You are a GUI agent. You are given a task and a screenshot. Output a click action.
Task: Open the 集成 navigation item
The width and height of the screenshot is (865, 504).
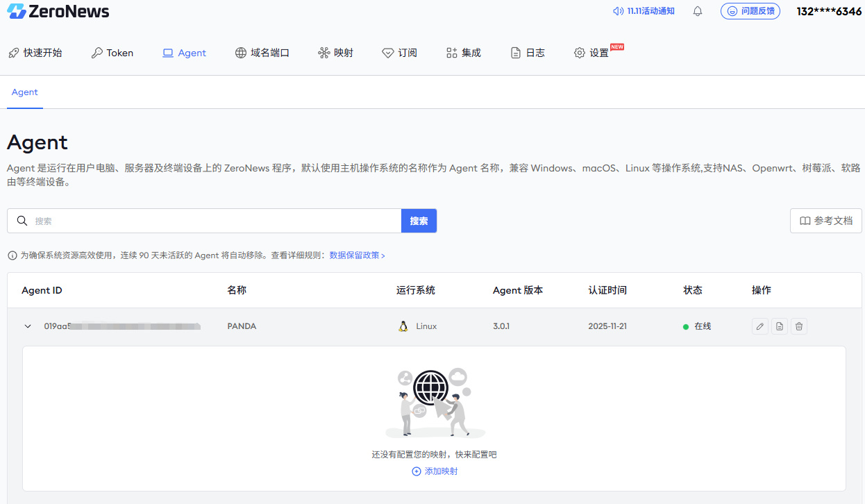tap(464, 53)
